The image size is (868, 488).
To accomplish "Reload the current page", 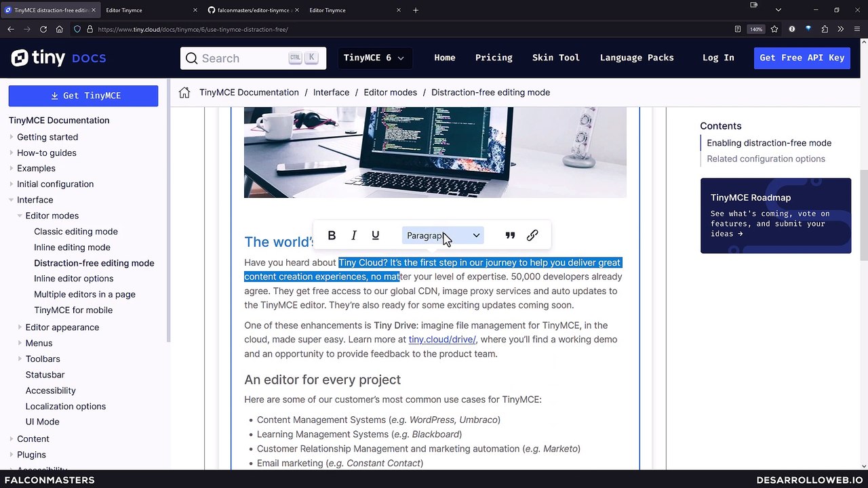I will click(43, 29).
